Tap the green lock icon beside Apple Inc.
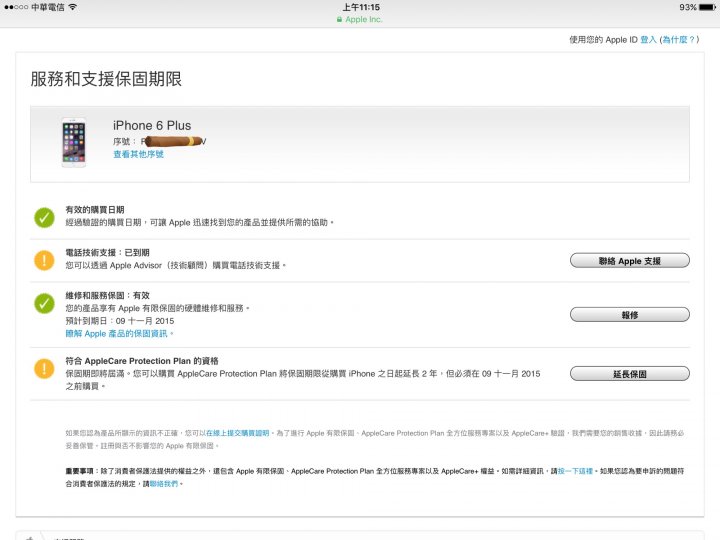The height and width of the screenshot is (540, 720). tap(339, 19)
